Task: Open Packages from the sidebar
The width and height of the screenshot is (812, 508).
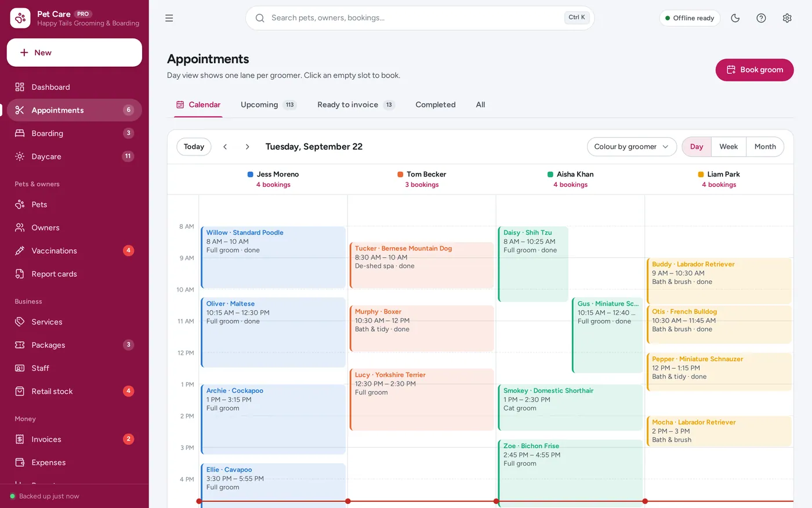Action: pos(74,345)
